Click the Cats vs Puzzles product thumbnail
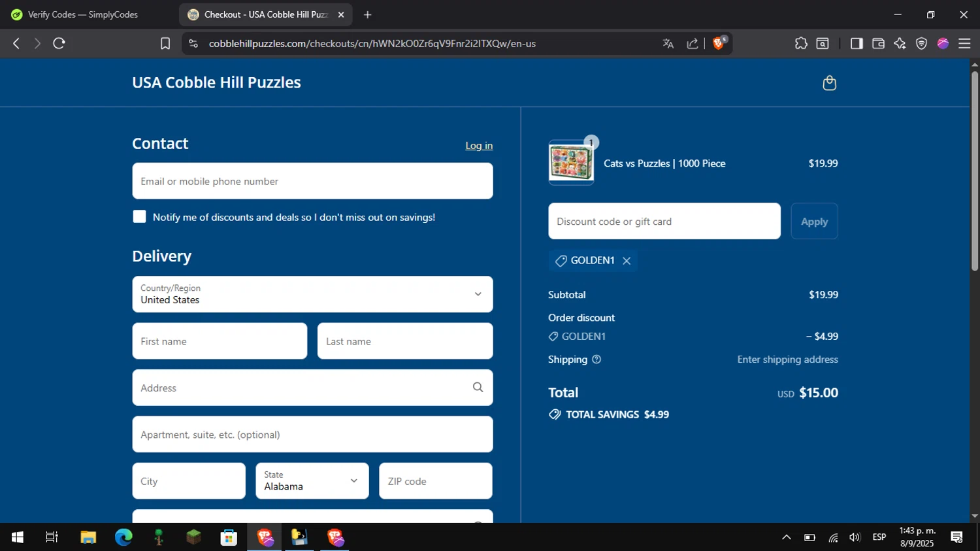Viewport: 980px width, 551px height. click(x=571, y=163)
